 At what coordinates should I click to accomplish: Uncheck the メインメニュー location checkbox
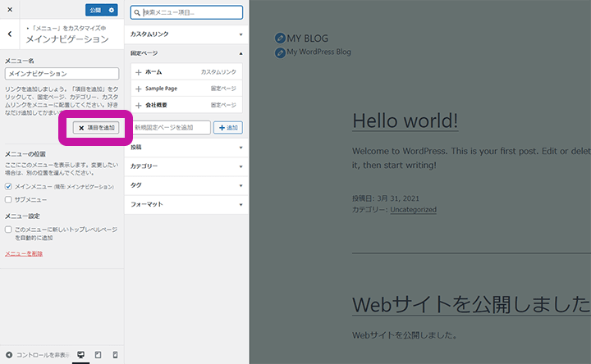(x=9, y=187)
